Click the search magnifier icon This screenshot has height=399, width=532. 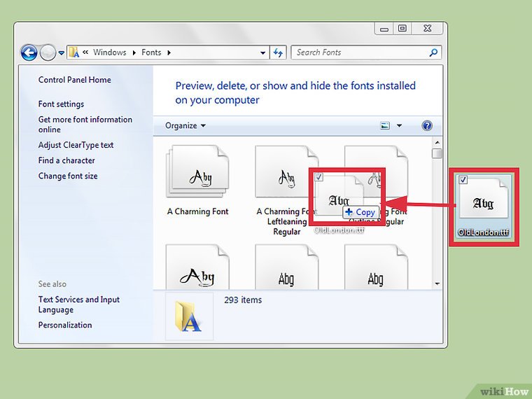click(x=434, y=52)
